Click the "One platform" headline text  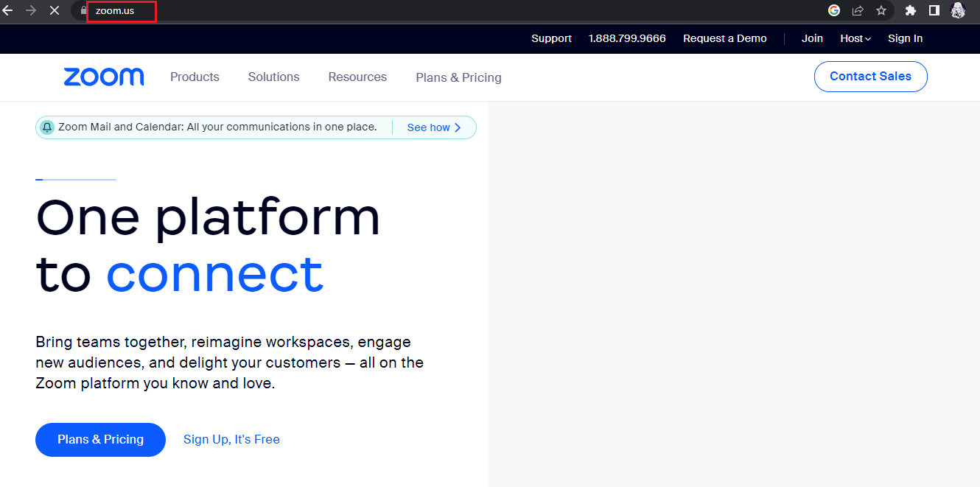coord(208,217)
